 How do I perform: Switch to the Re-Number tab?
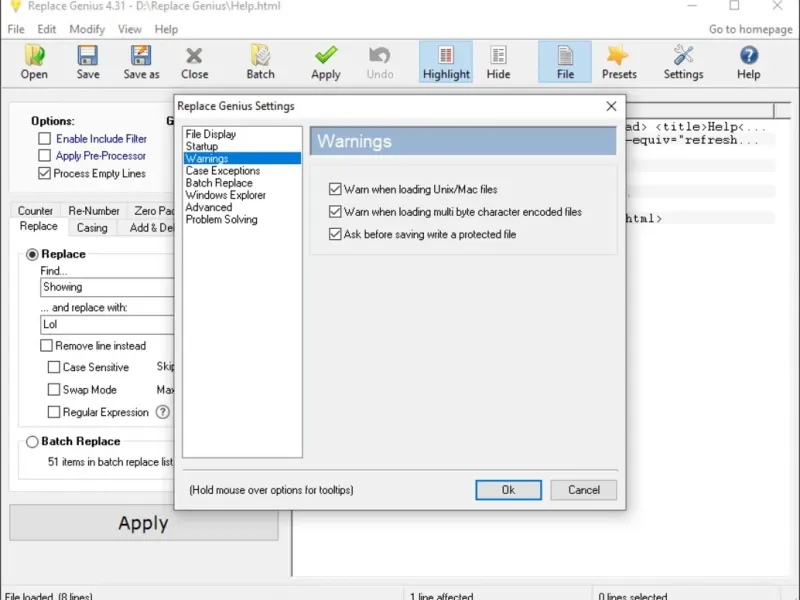94,211
